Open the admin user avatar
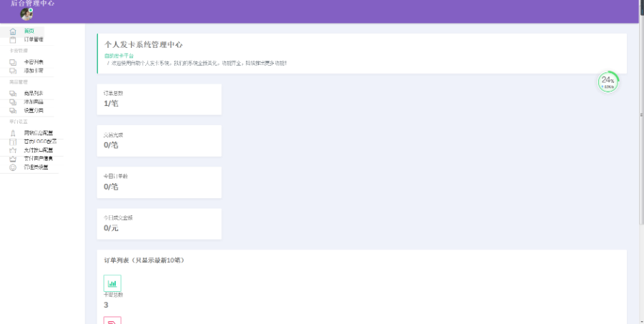The image size is (644, 324). tap(26, 14)
